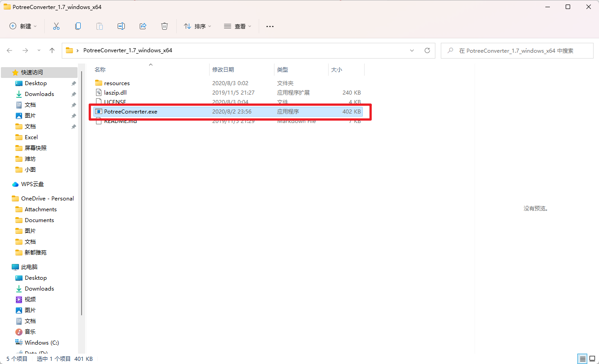Click the Copy icon in the toolbar
Viewport: 599px width, 364px height.
pyautogui.click(x=78, y=26)
